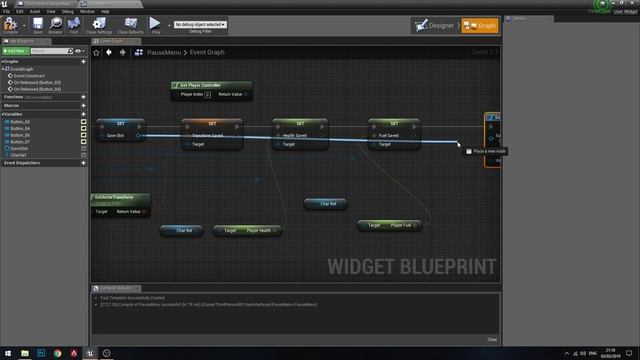Focus the My Blueprint search field
The height and width of the screenshot is (360, 640).
point(49,51)
